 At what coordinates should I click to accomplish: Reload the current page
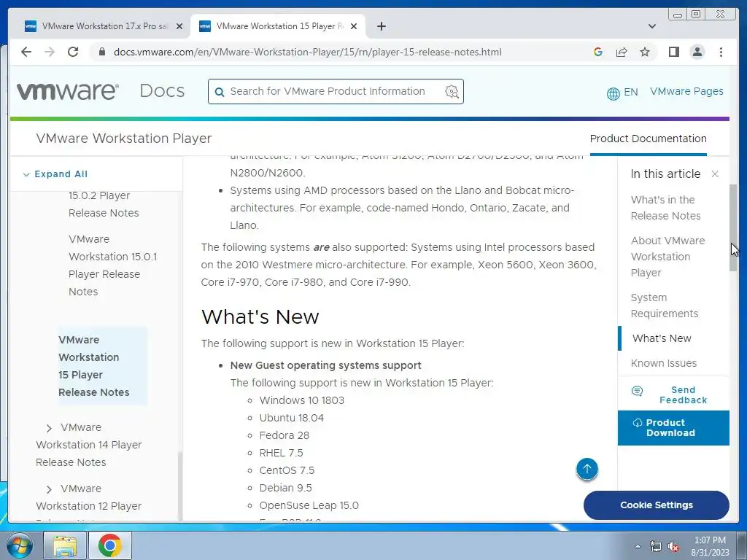click(x=73, y=52)
